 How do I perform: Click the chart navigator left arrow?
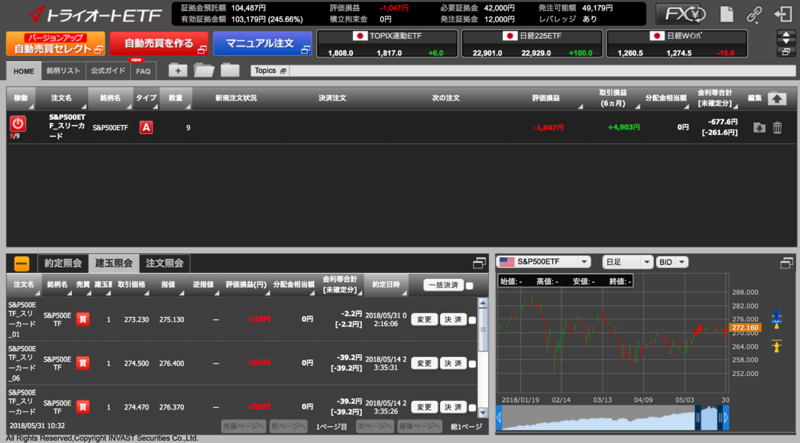pyautogui.click(x=499, y=417)
